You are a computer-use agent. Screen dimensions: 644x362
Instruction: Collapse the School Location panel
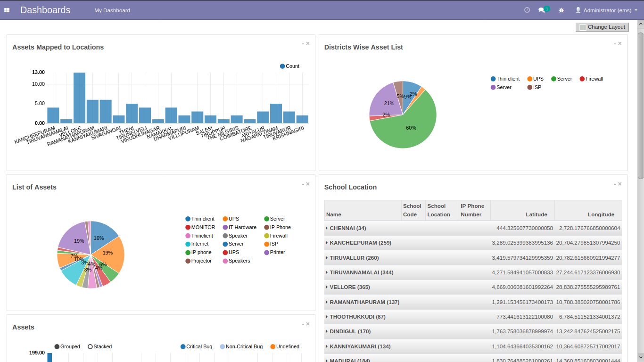click(x=615, y=184)
